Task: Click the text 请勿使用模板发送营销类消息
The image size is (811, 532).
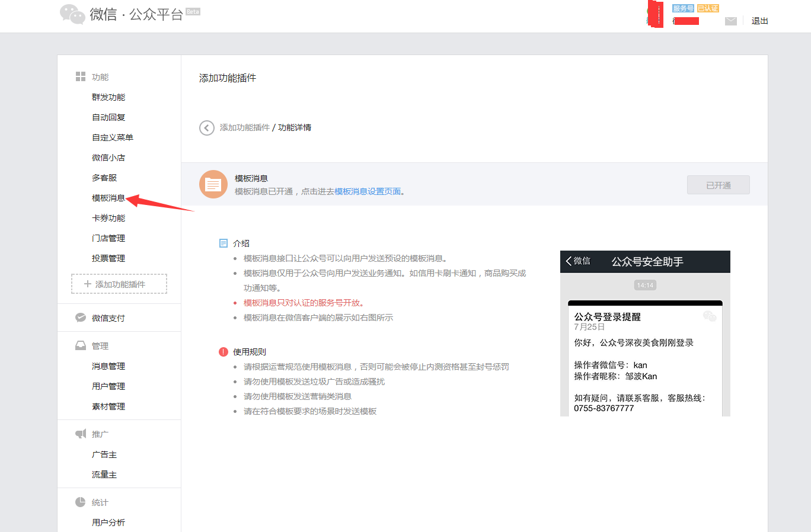Action: tap(298, 396)
